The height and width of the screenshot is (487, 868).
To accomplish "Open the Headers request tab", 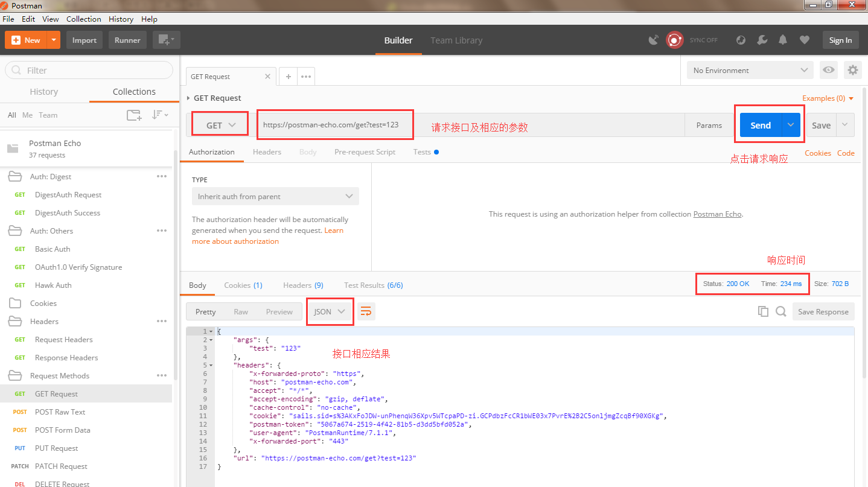I will (267, 152).
